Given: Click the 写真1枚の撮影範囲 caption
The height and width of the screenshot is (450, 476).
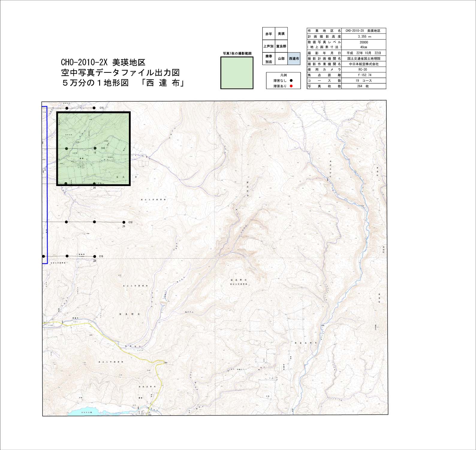Looking at the screenshot, I should [237, 54].
